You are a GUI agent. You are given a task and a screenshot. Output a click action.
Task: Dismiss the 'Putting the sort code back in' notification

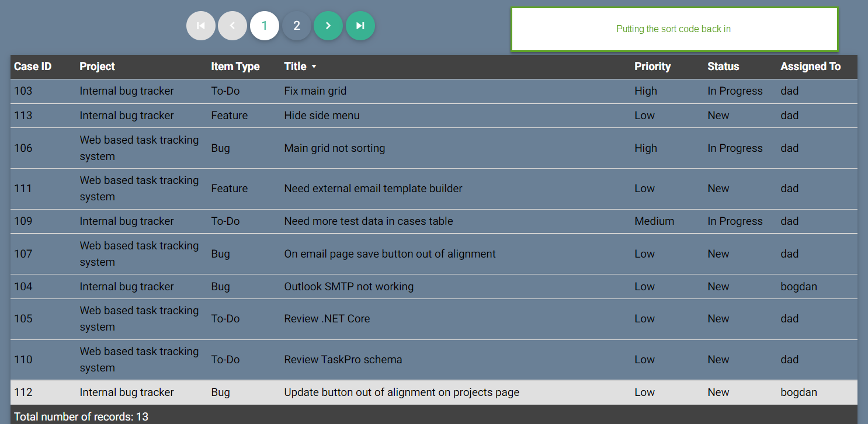pyautogui.click(x=674, y=29)
